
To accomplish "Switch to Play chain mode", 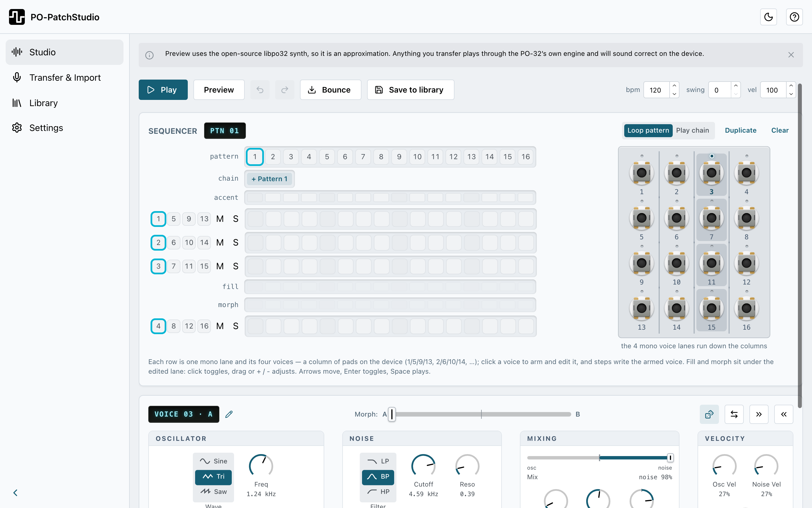I will coord(692,130).
